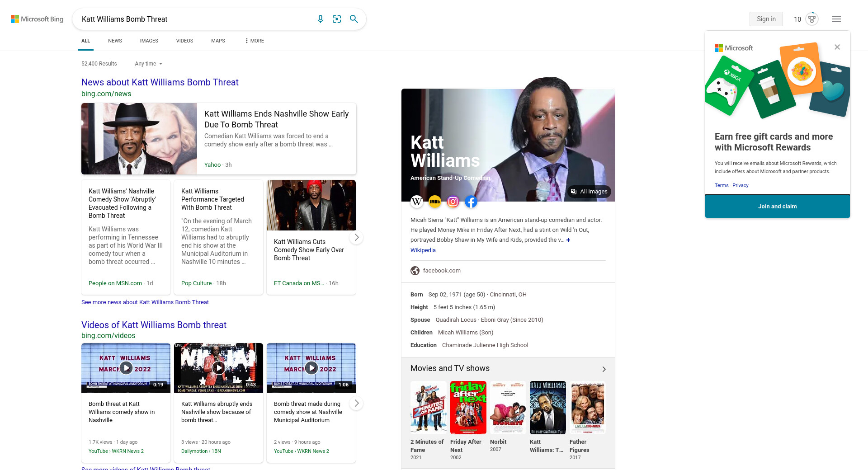868x470 pixels.
Task: Switch to the IMAGES tab
Action: (x=149, y=41)
